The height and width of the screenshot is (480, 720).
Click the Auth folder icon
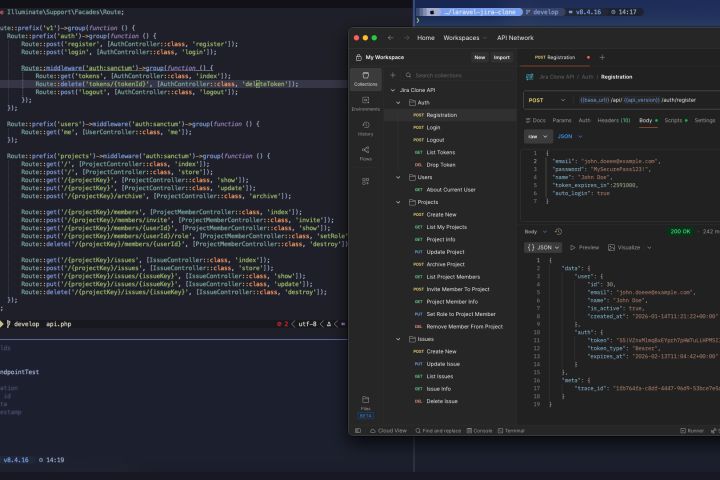pyautogui.click(x=412, y=102)
